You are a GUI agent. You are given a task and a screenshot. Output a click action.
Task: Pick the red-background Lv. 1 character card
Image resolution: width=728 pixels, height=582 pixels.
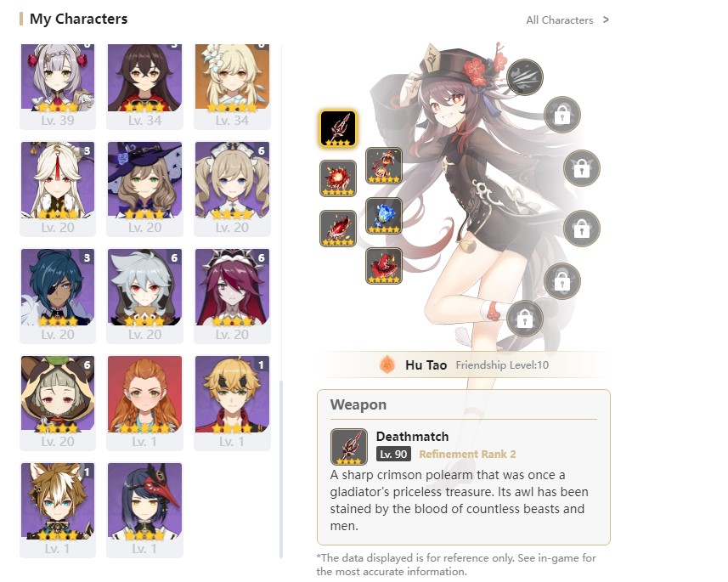145,404
